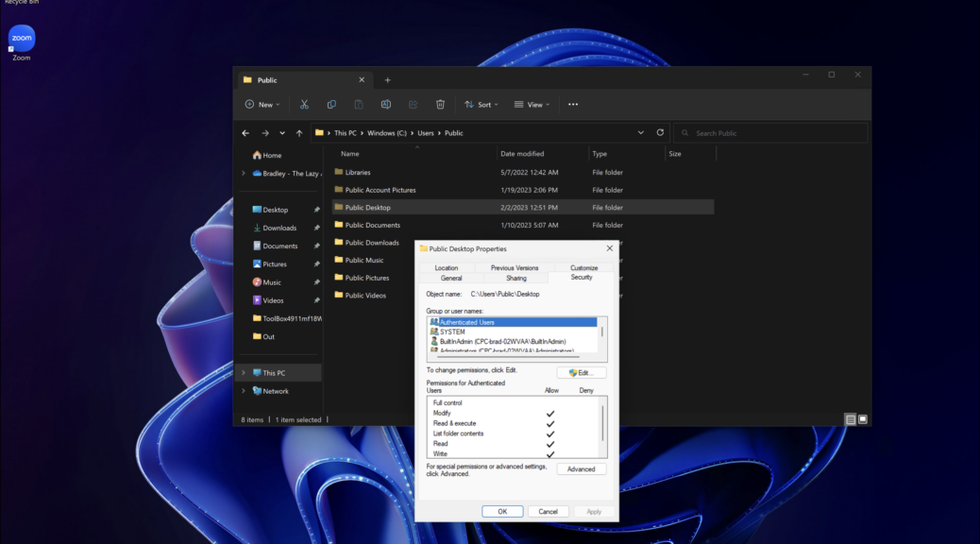
Task: Click the Users breadcrumb segment
Action: 426,133
